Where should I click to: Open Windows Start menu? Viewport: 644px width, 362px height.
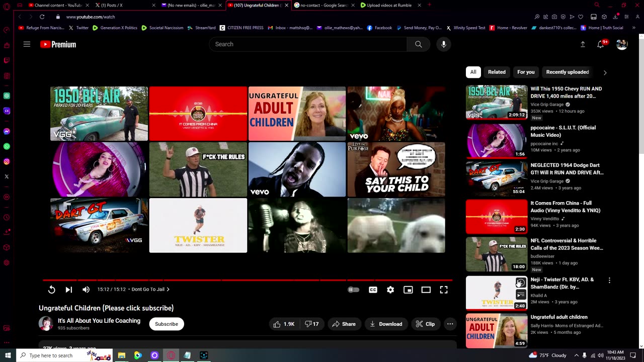[8, 355]
